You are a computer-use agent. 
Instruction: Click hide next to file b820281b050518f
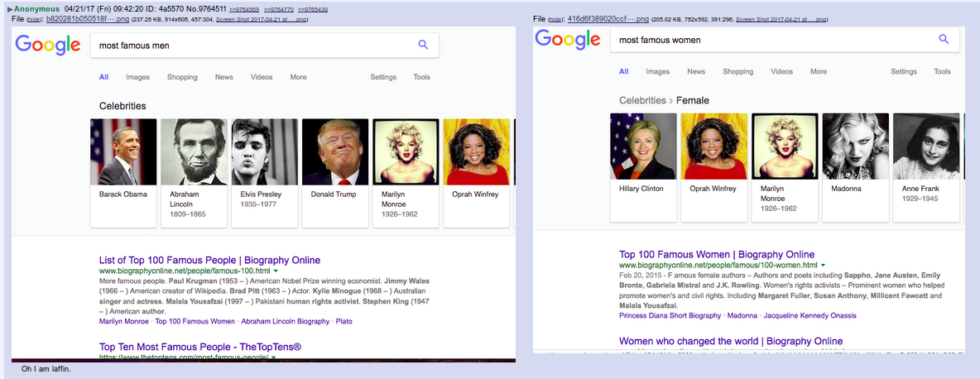coord(34,20)
